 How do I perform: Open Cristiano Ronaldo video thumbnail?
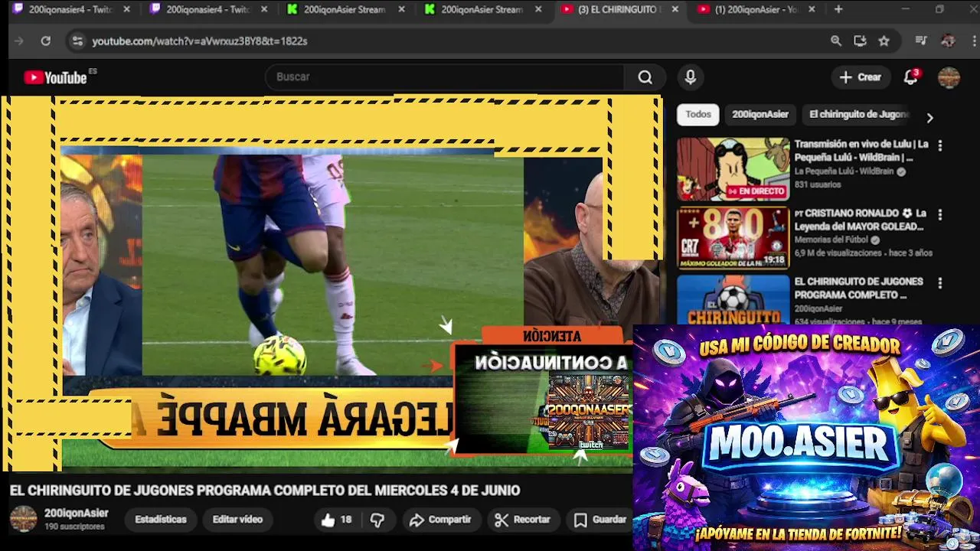733,238
